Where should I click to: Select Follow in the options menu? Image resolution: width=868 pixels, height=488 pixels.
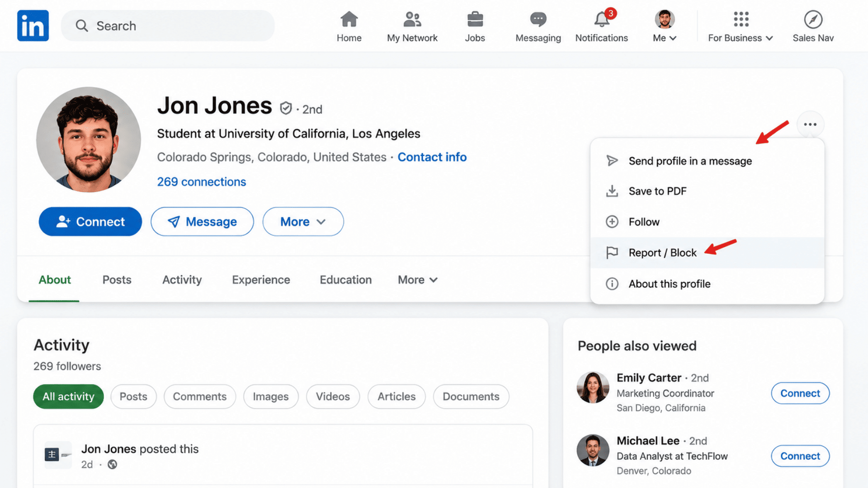coord(707,222)
